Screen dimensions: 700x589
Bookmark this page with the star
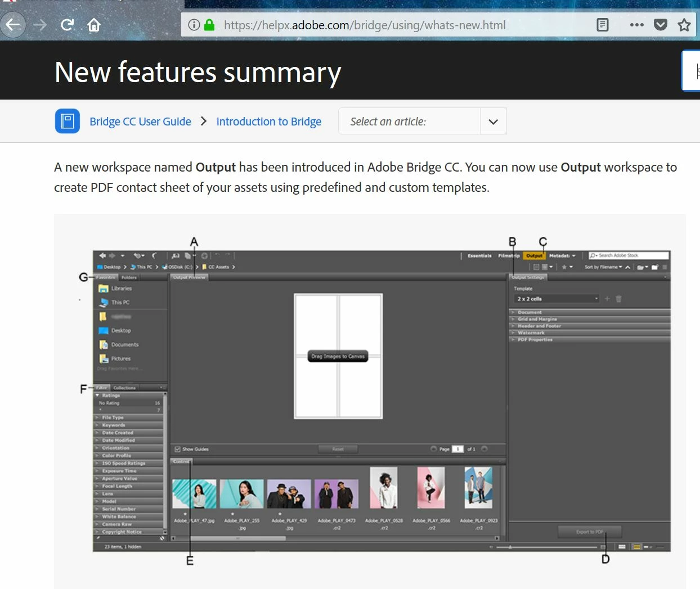684,25
